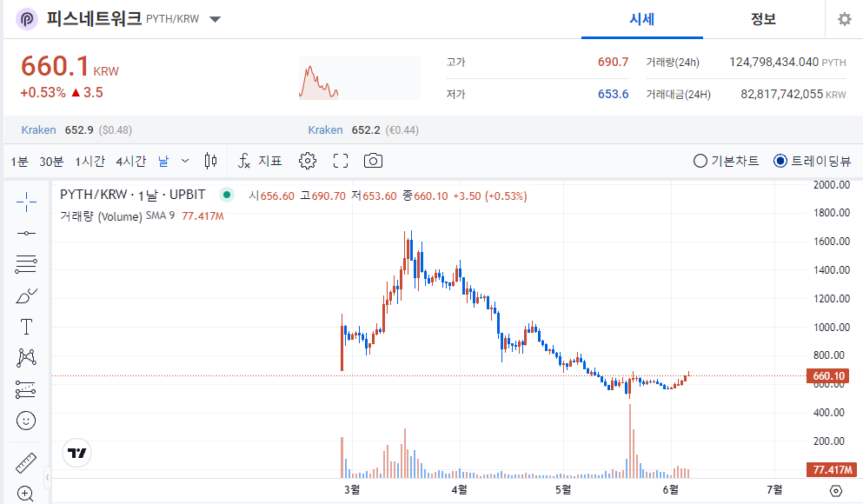Open the Fibonacci retracement tool

pyautogui.click(x=26, y=265)
